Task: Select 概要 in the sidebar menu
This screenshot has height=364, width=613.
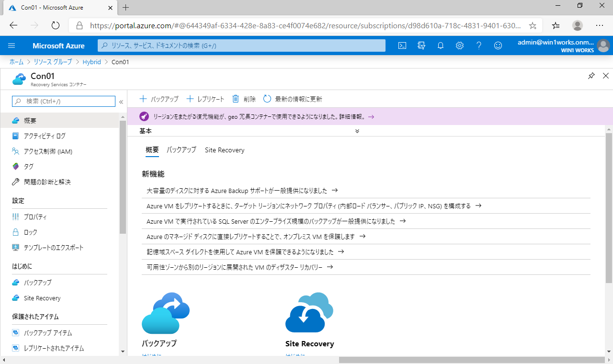Action: [59, 121]
